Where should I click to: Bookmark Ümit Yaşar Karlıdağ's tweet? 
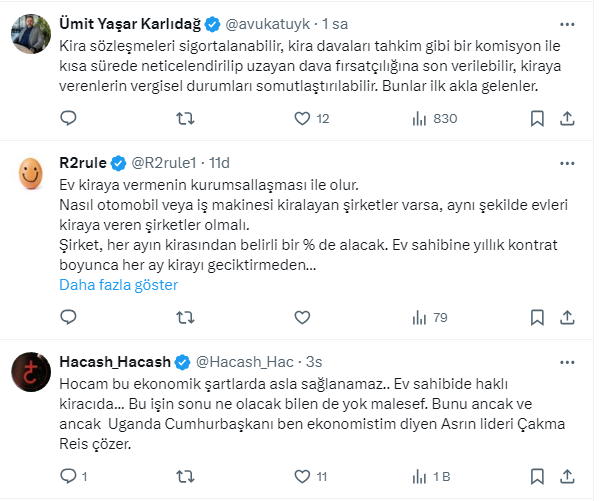pyautogui.click(x=537, y=119)
